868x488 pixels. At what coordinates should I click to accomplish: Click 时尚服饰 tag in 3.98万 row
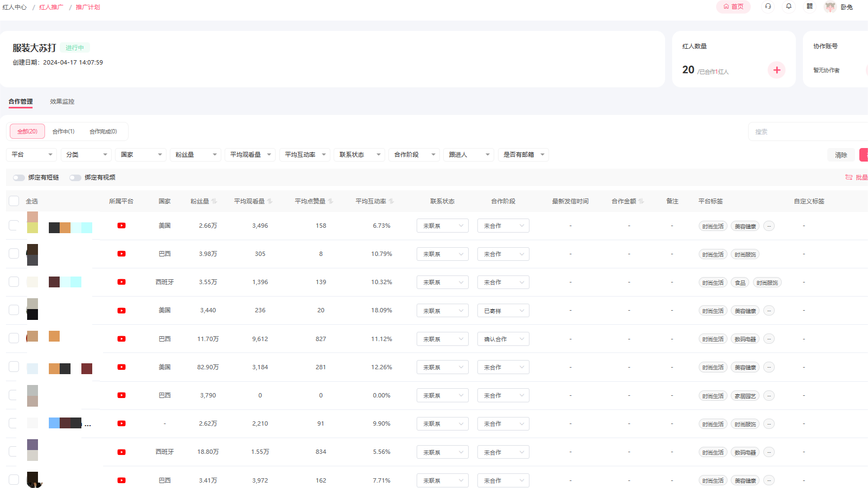[x=745, y=254]
